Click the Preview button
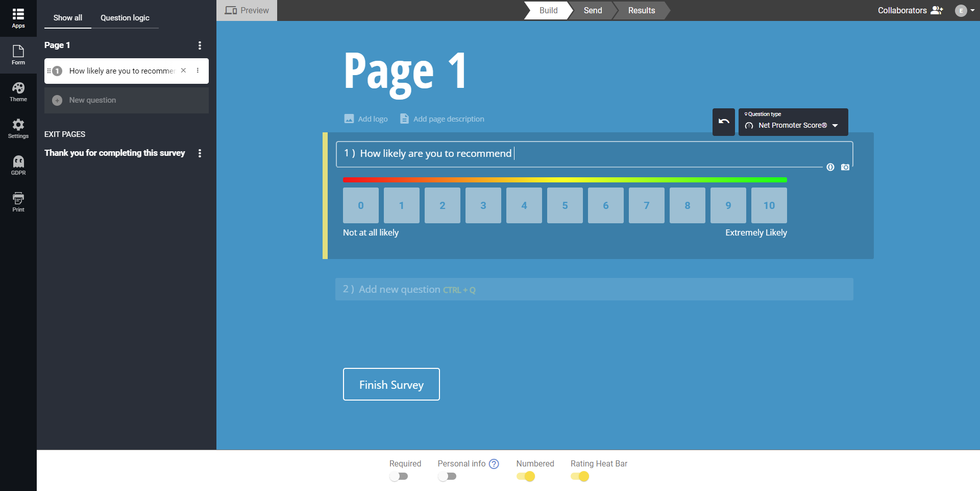 click(247, 10)
